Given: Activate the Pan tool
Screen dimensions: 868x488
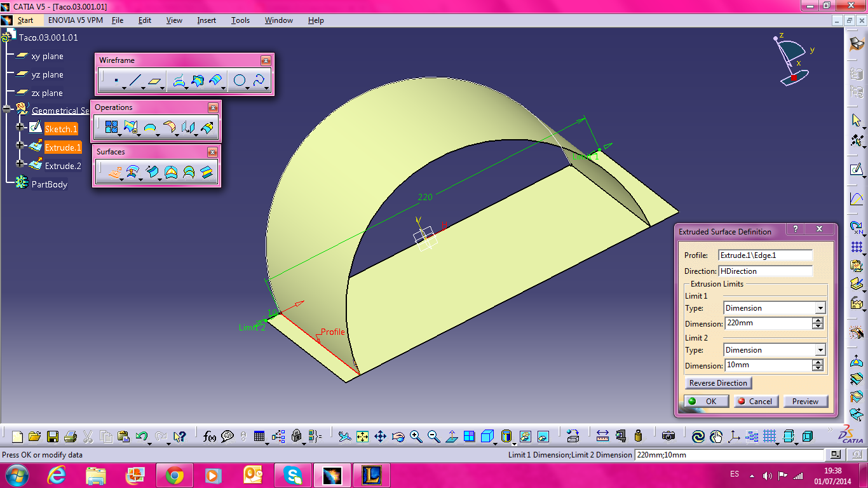Looking at the screenshot, I should tap(379, 436).
